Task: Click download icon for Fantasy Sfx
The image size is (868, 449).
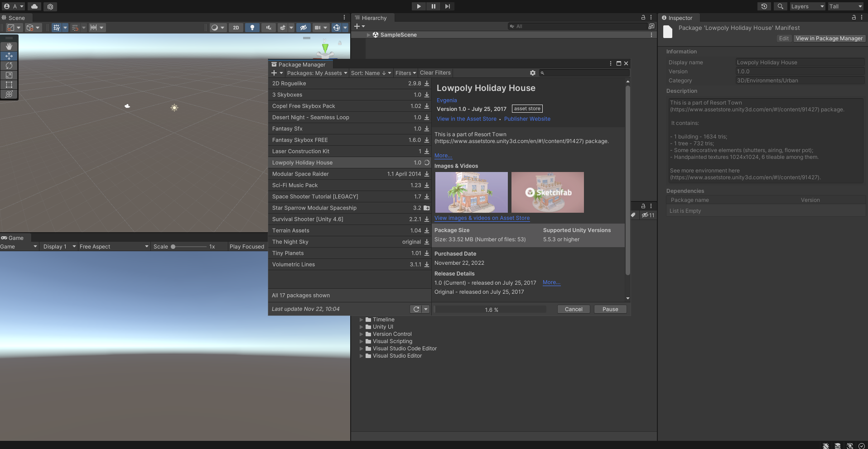Action: pyautogui.click(x=427, y=129)
